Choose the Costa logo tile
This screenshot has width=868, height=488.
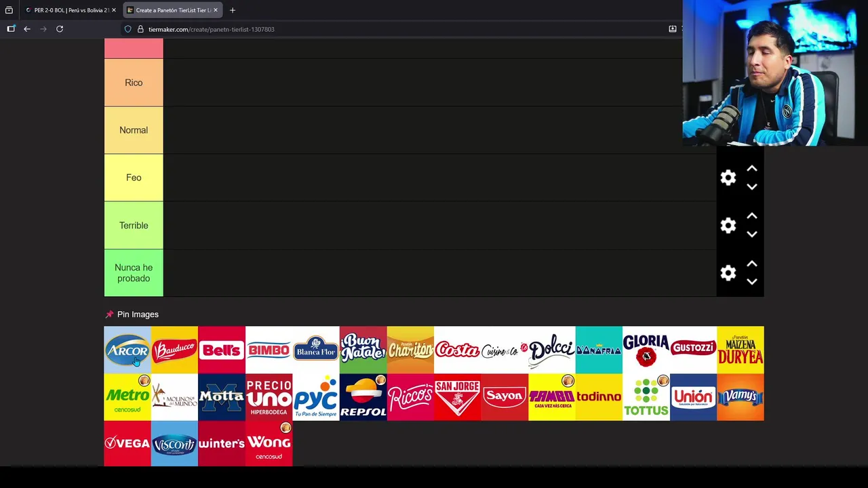pyautogui.click(x=457, y=350)
